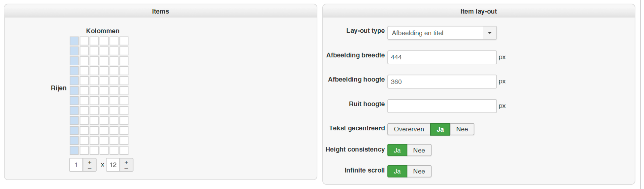Viewport: 644px width, 189px height.
Task: Disable Infinite scroll with Nee
Action: (419, 171)
